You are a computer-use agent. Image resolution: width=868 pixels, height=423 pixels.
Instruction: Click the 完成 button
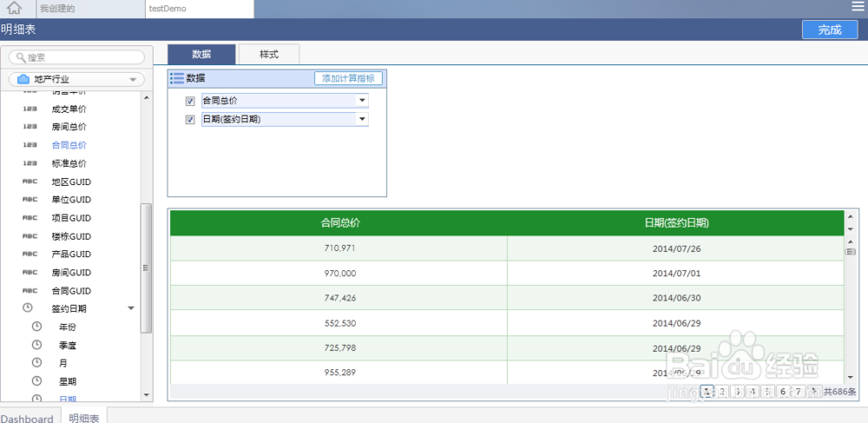830,30
